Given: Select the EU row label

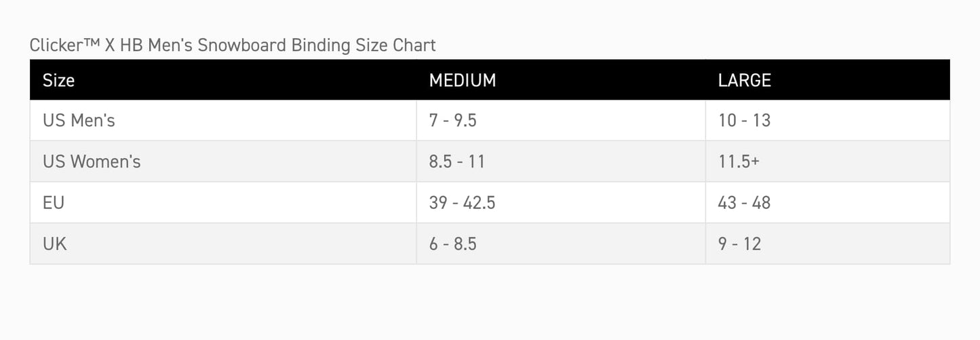Looking at the screenshot, I should pyautogui.click(x=54, y=202).
